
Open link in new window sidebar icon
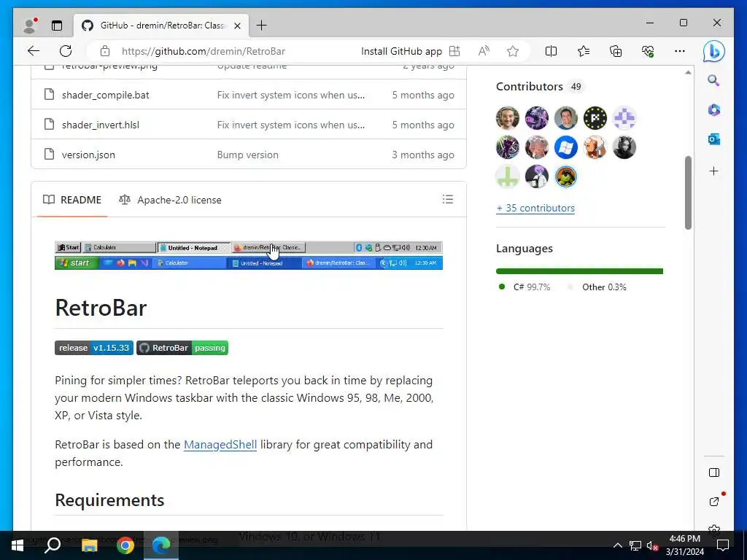713,501
